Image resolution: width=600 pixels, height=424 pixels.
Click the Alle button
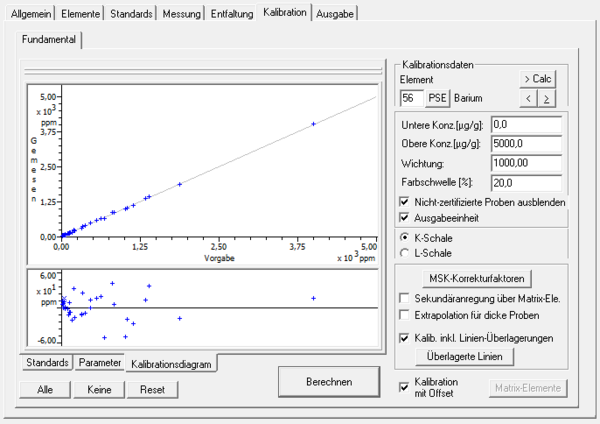point(45,390)
